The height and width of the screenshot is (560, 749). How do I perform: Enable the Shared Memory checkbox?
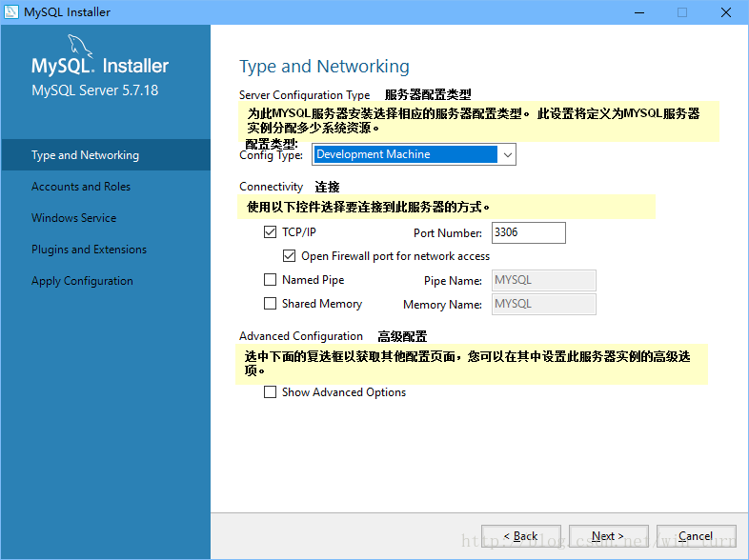tap(270, 304)
